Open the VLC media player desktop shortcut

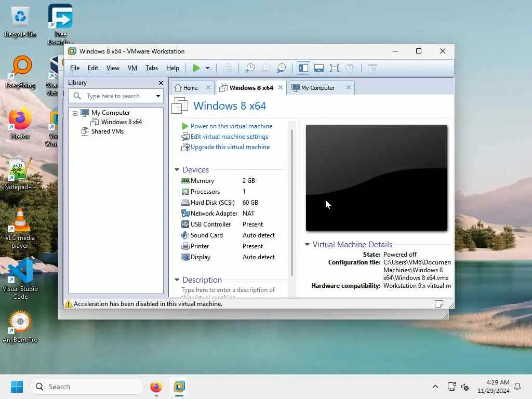pyautogui.click(x=20, y=229)
